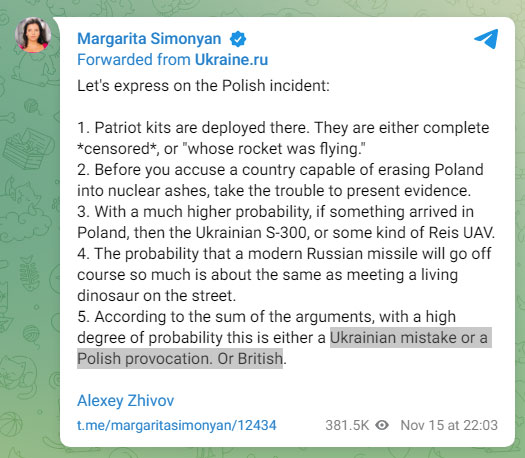Click the Alexey Zhivov author link
The width and height of the screenshot is (525, 458).
point(126,400)
